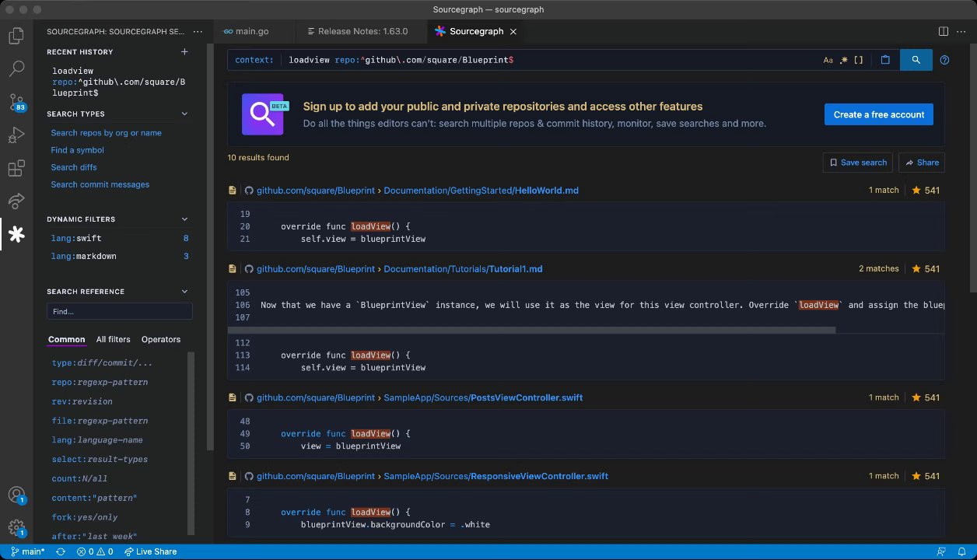Collapse the Search Types section chevron
977x560 pixels.
[x=184, y=114]
